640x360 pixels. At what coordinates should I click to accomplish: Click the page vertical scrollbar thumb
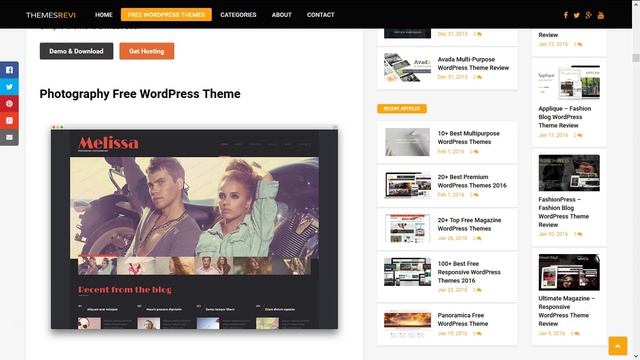click(x=636, y=58)
